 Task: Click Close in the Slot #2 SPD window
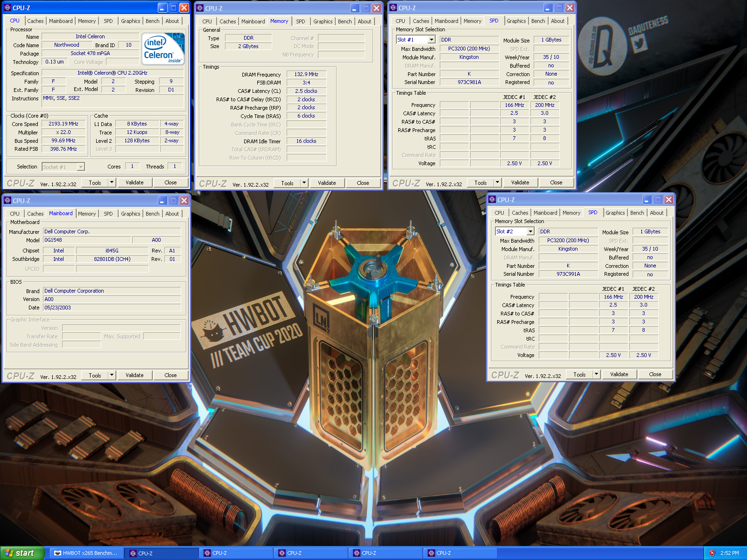655,374
